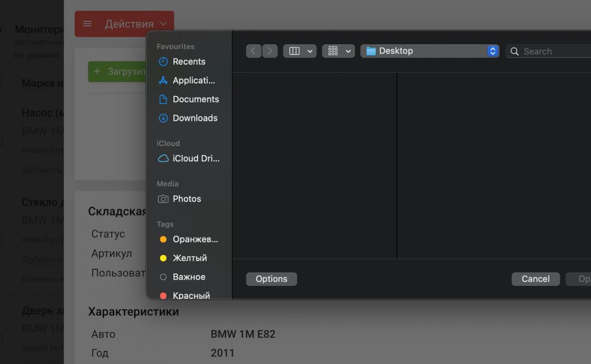The width and height of the screenshot is (591, 364).
Task: Open Recents in the file dialog sidebar
Action: [x=188, y=61]
